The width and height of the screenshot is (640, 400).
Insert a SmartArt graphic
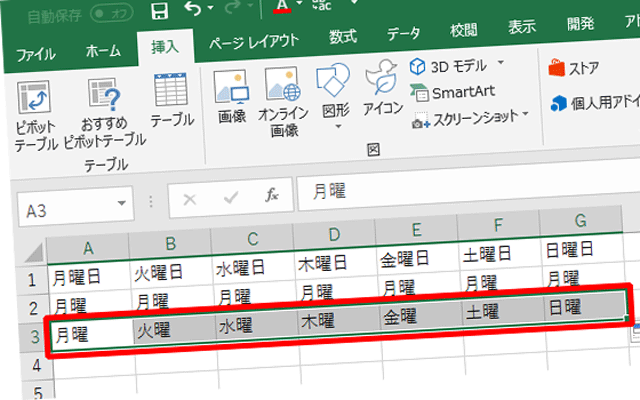[x=453, y=93]
